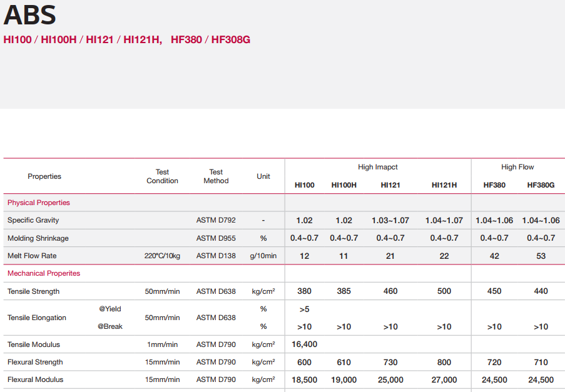
Task: Select the High Flow group header
Action: click(517, 167)
